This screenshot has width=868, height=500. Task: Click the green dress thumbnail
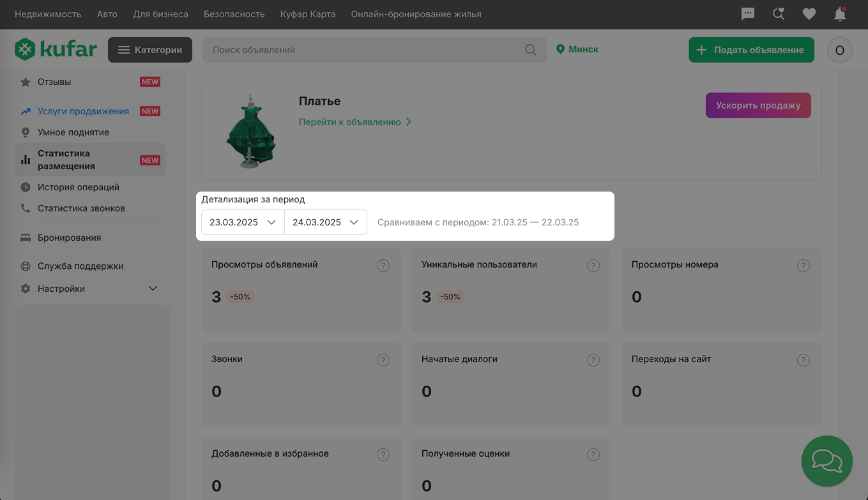(250, 131)
